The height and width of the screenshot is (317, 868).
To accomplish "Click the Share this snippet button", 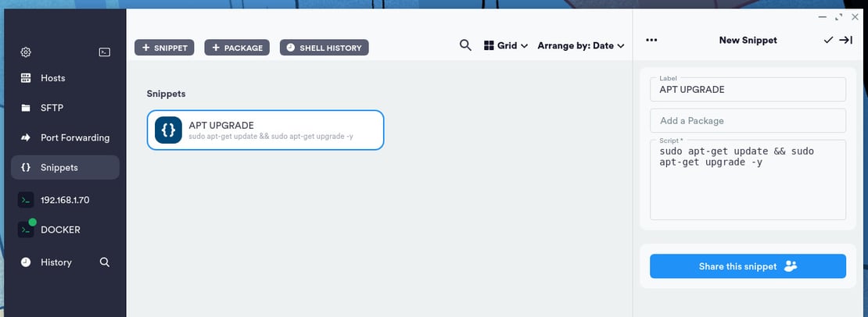I will 748,266.
